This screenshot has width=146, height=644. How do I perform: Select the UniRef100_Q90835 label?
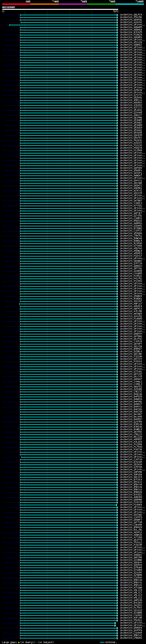click(131, 135)
